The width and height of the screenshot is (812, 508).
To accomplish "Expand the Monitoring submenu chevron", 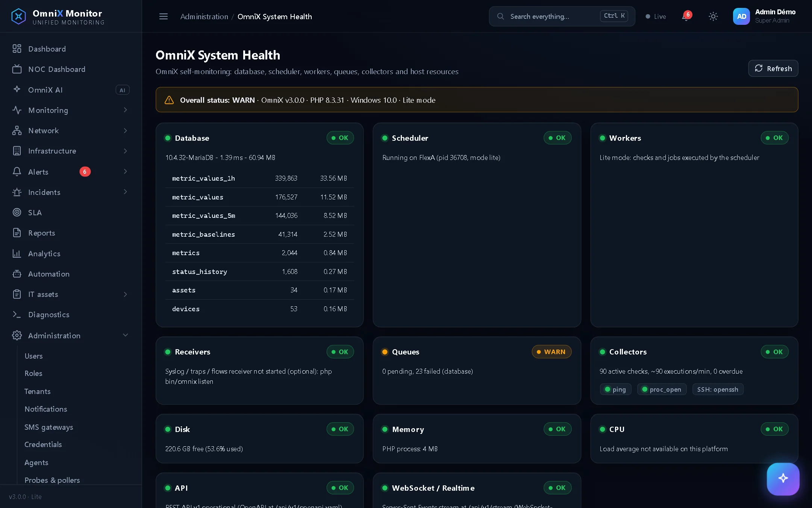I will pos(125,110).
